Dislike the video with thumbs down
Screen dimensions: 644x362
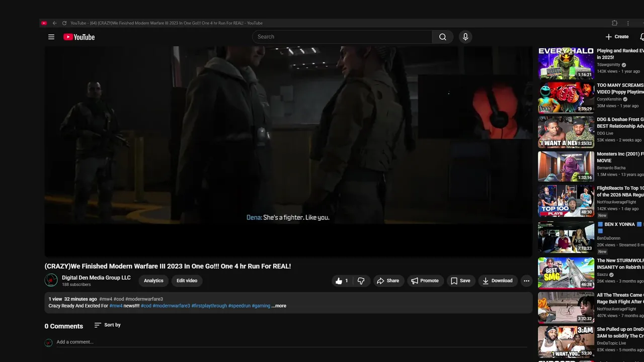(x=361, y=281)
